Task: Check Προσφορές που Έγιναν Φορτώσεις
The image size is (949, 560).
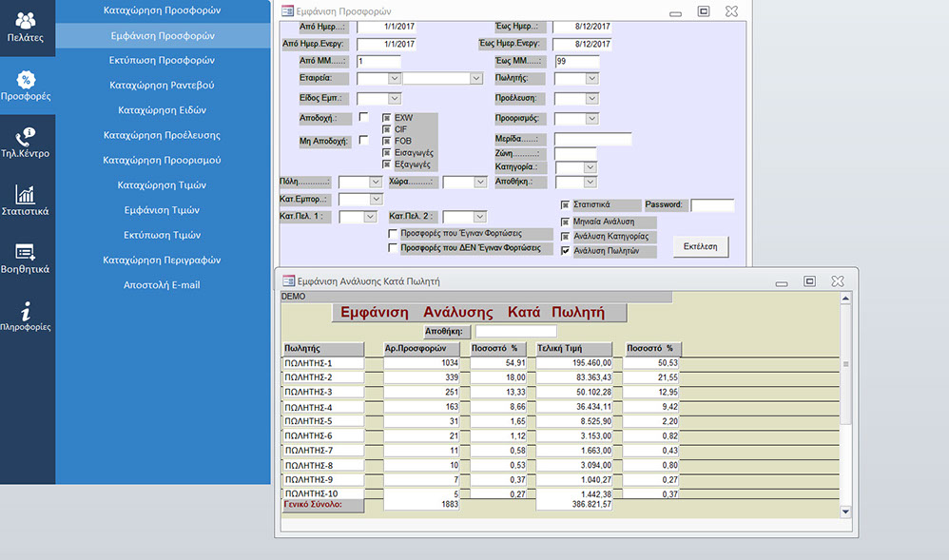Action: 393,233
